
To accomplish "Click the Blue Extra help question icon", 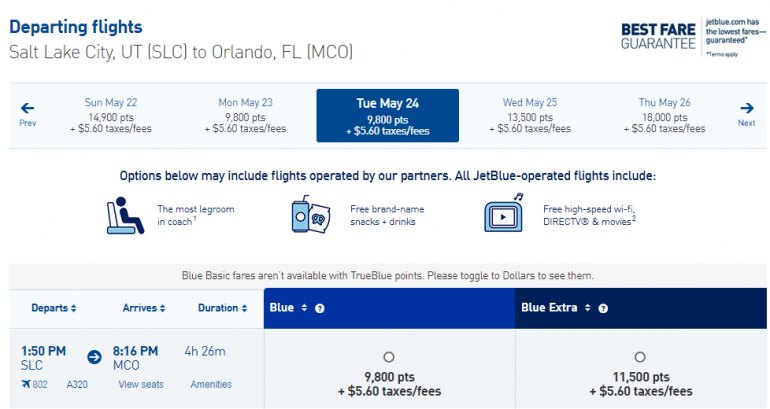I will [603, 308].
